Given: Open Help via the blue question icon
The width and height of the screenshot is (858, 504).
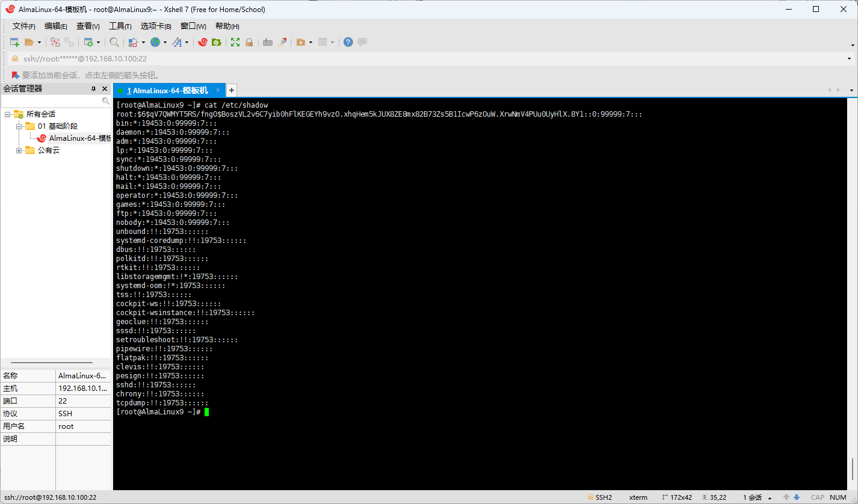Looking at the screenshot, I should 348,42.
